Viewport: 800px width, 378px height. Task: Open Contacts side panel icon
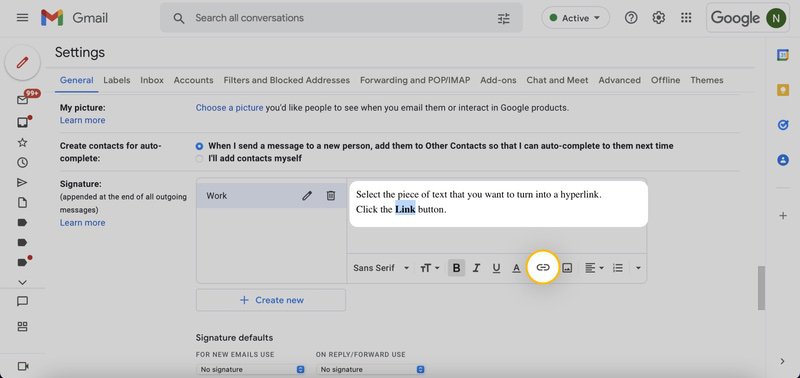783,160
